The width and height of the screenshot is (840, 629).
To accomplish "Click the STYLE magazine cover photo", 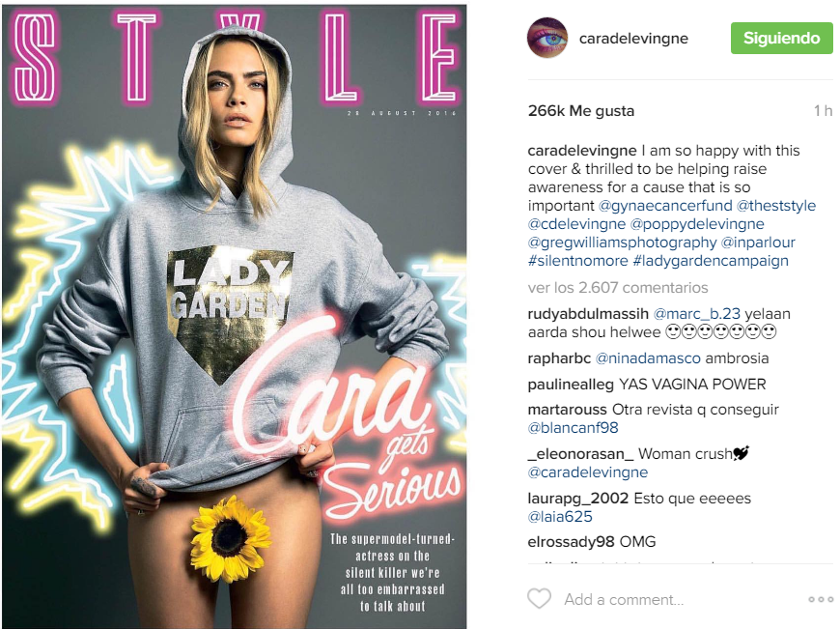I will (x=234, y=316).
